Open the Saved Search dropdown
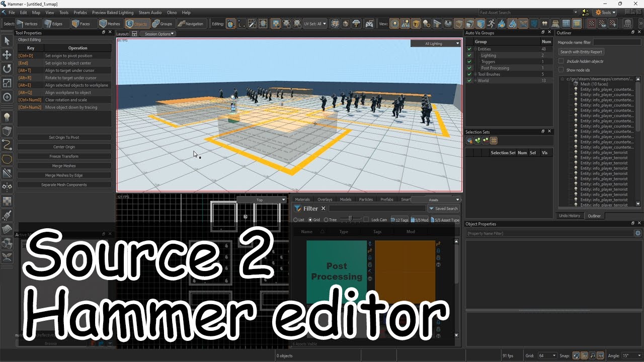This screenshot has height=362, width=644. tap(443, 209)
